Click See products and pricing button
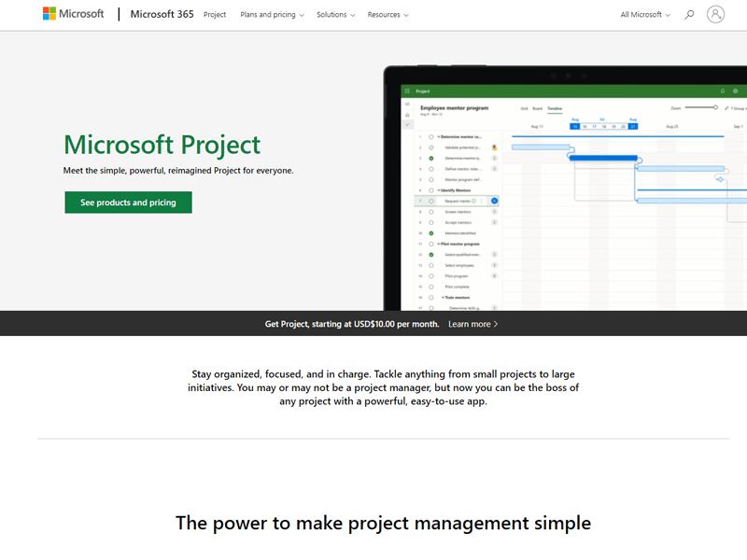This screenshot has height=560, width=747. click(128, 203)
